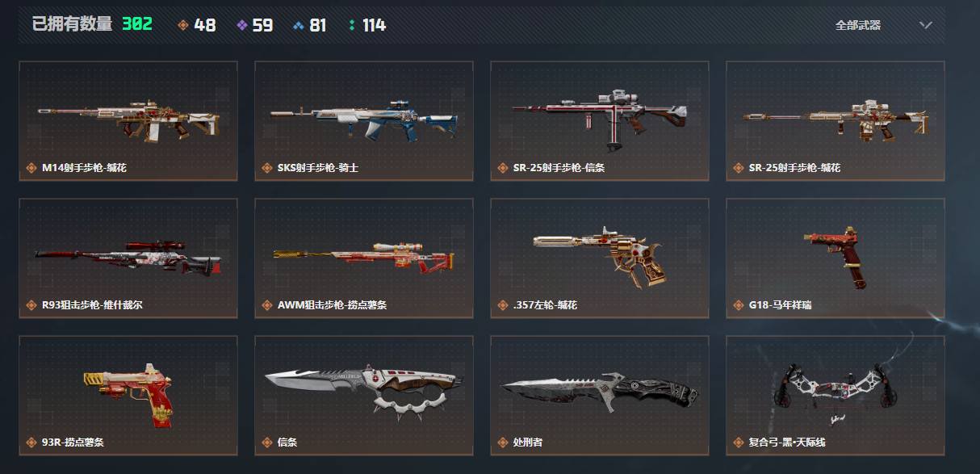The image size is (980, 474).
Task: Select the 复合弓-黑•天际线 bow card
Action: click(836, 395)
